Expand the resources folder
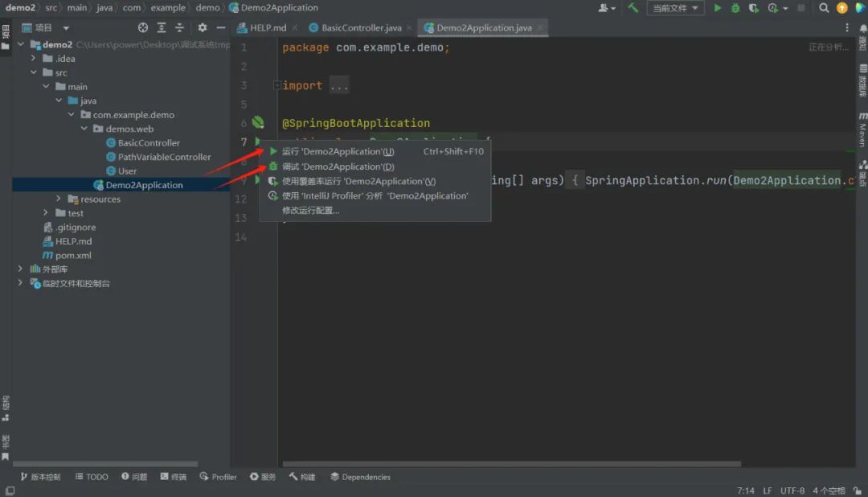 [59, 199]
